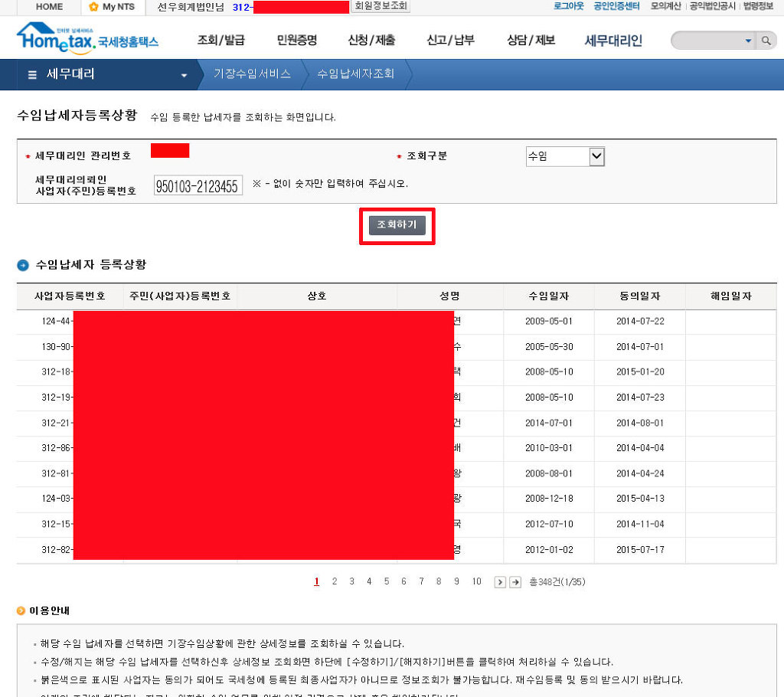Go to page 3
784x697 pixels.
coord(352,581)
